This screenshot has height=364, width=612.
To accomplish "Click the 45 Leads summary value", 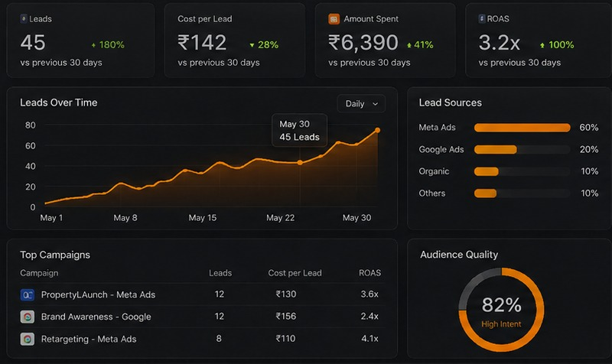I will coord(33,43).
